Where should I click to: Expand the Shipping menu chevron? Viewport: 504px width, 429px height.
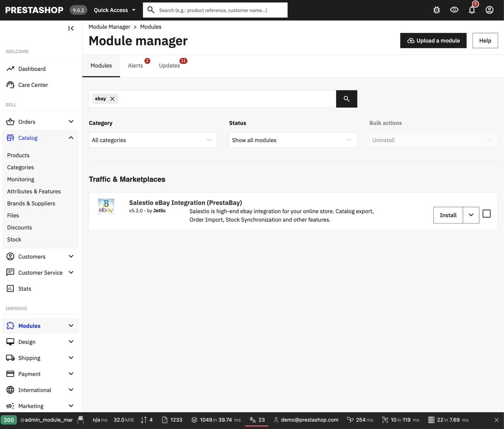(71, 358)
